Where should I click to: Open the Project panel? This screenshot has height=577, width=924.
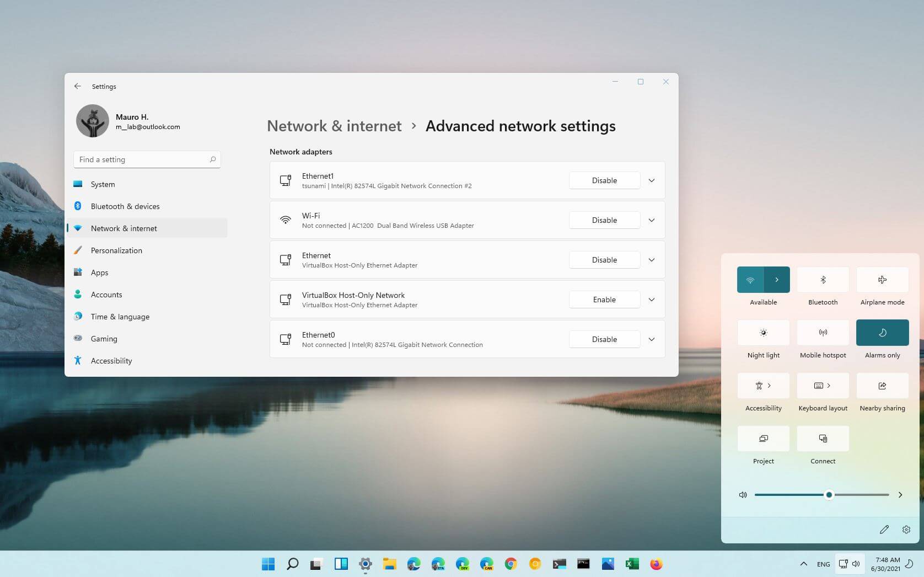[763, 438]
